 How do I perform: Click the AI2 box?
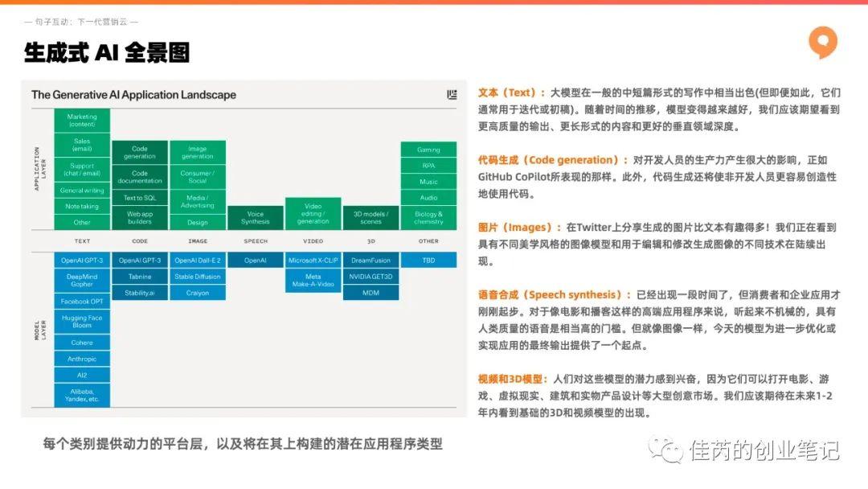pos(82,375)
